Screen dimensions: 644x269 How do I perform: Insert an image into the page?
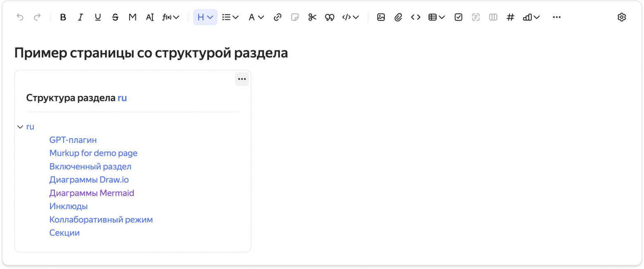coord(381,17)
